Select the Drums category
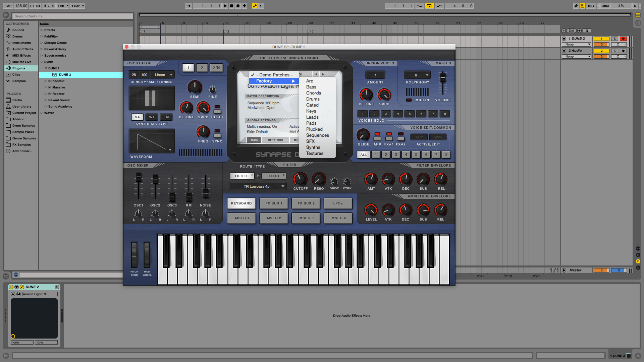The height and width of the screenshot is (362, 644). coord(17,37)
